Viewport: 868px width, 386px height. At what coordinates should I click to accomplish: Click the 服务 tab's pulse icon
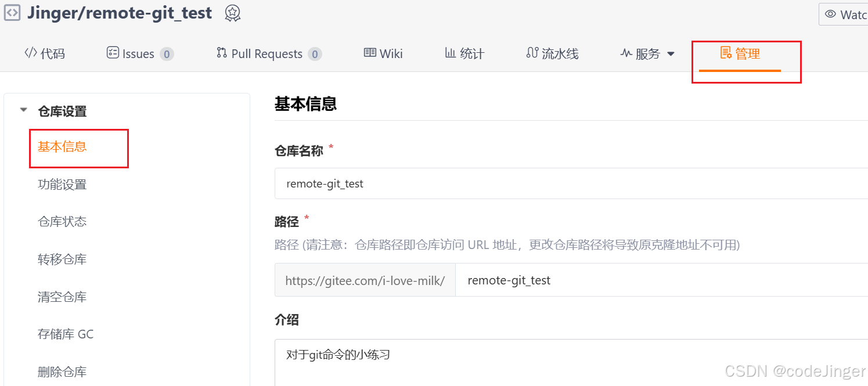pos(626,53)
